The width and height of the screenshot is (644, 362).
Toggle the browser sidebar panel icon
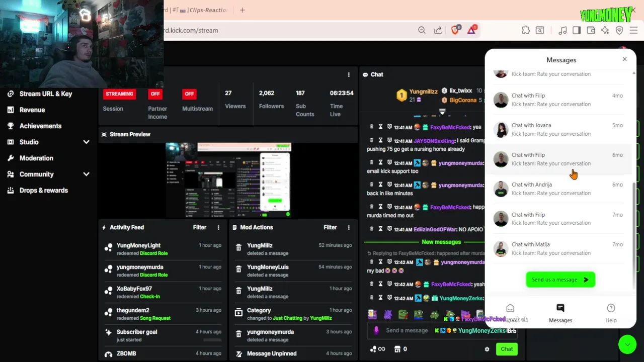coord(577,30)
